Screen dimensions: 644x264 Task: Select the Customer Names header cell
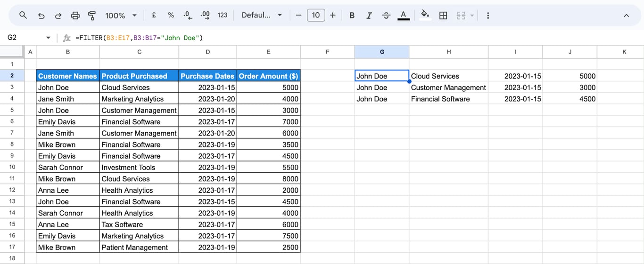point(68,76)
